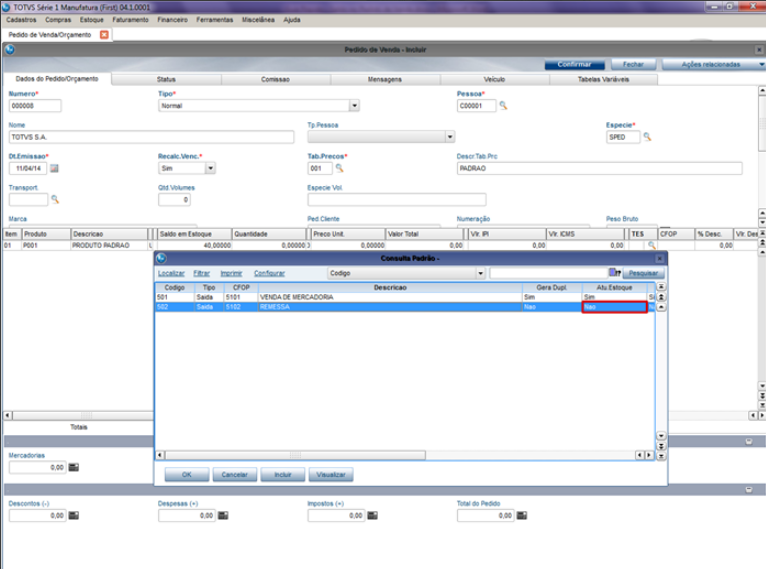This screenshot has height=569, width=766.
Task: Expand the Recalc.Venc. dropdown showing Sim
Action: click(x=211, y=168)
